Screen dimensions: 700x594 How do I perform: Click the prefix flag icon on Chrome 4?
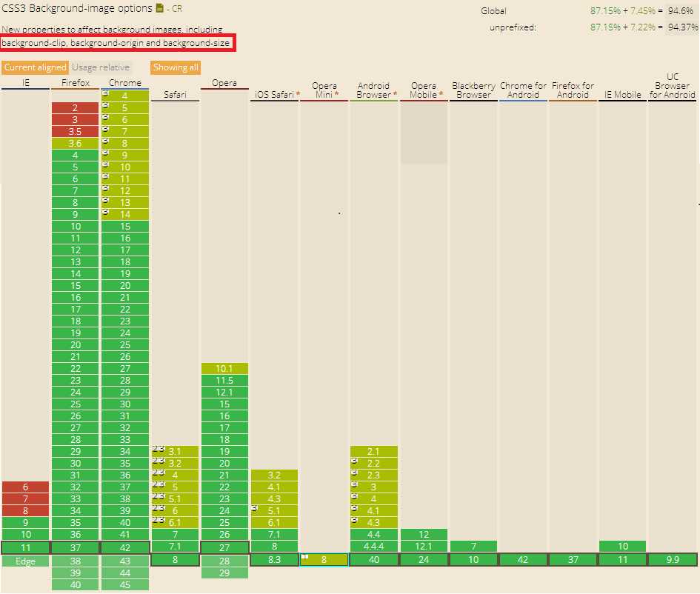pyautogui.click(x=106, y=94)
